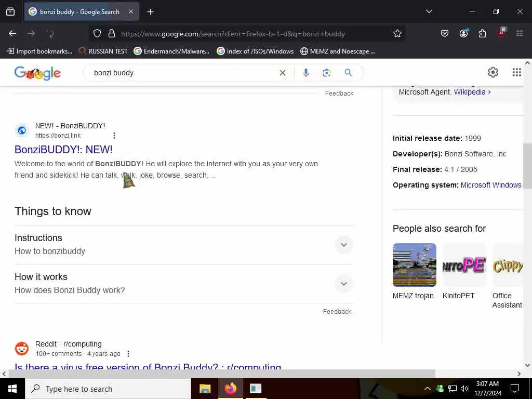Open the Wikipedia link in knowledge panel
The width and height of the screenshot is (532, 399).
pos(472,92)
